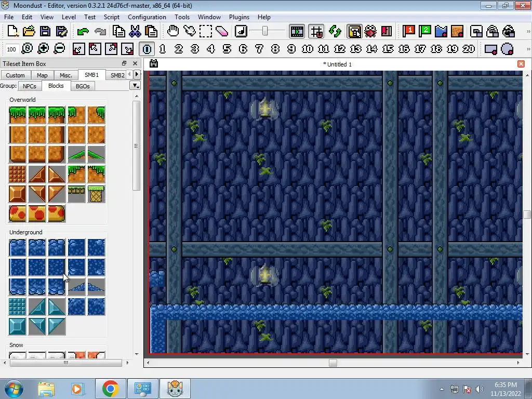Switch to section 5
This screenshot has height=399, width=532.
click(227, 49)
